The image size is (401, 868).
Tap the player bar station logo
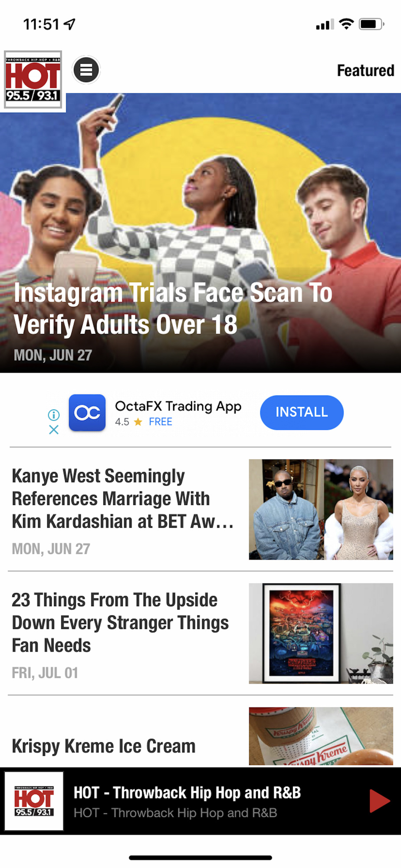pyautogui.click(x=34, y=801)
